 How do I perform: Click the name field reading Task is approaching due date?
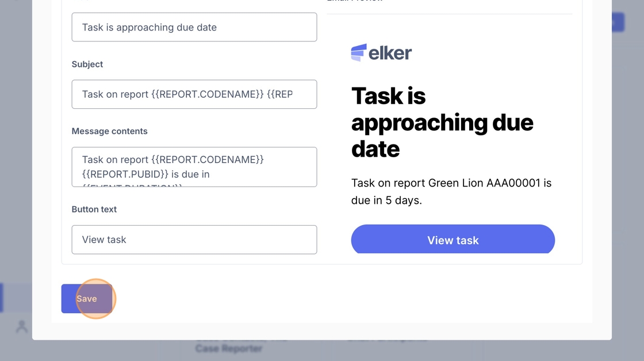click(x=194, y=27)
